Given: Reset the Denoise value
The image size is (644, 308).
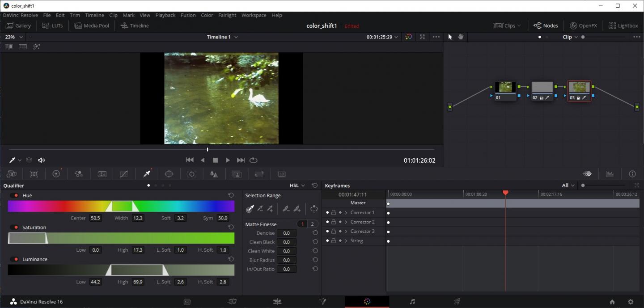Looking at the screenshot, I should tap(315, 233).
